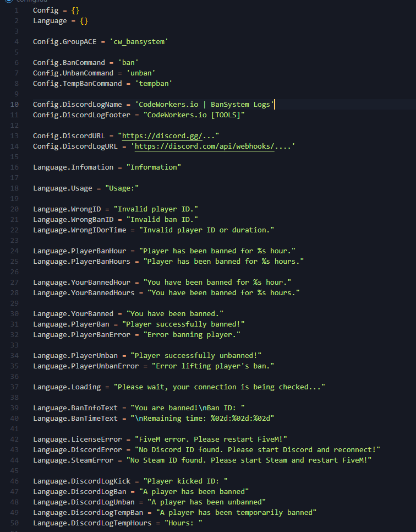Click the "Hours: " string on line 50

click(183, 523)
